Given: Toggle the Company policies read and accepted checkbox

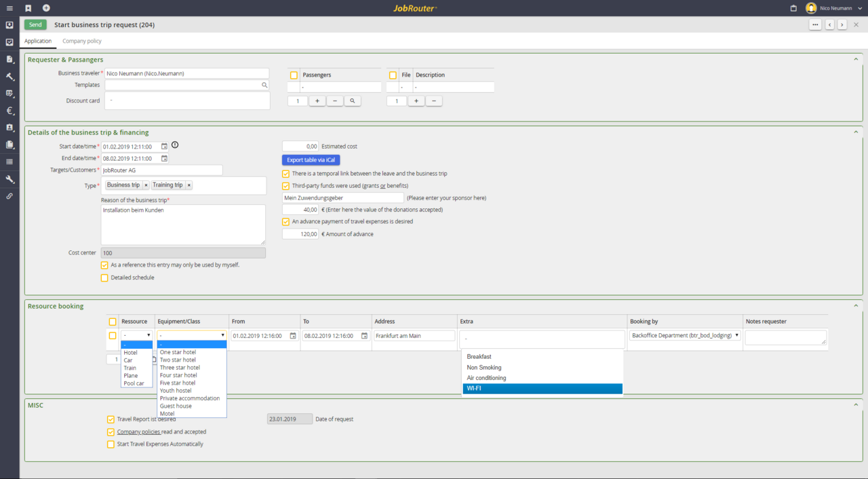Looking at the screenshot, I should click(x=111, y=432).
